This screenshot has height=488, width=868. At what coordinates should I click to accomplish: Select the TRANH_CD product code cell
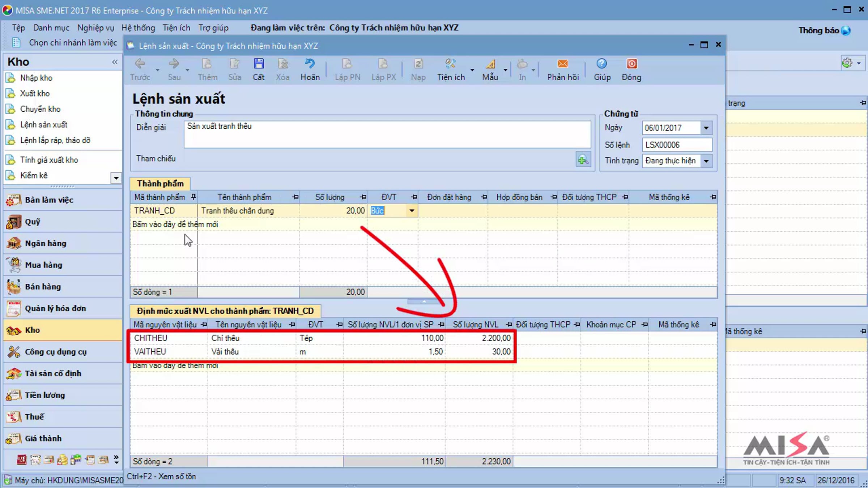[x=164, y=211]
